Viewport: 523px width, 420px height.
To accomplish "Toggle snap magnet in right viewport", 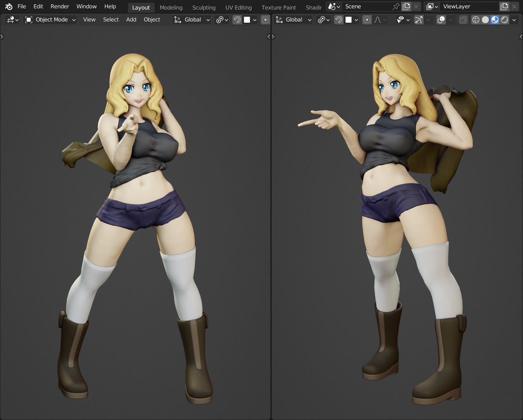I will (x=339, y=20).
